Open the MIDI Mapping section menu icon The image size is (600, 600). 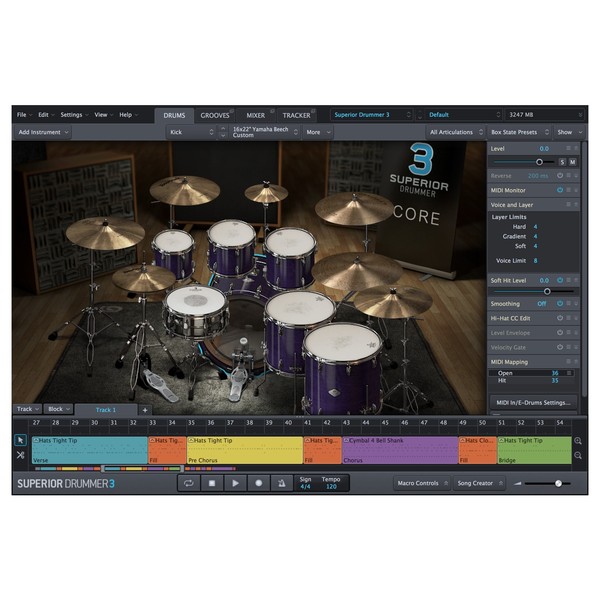coord(569,362)
